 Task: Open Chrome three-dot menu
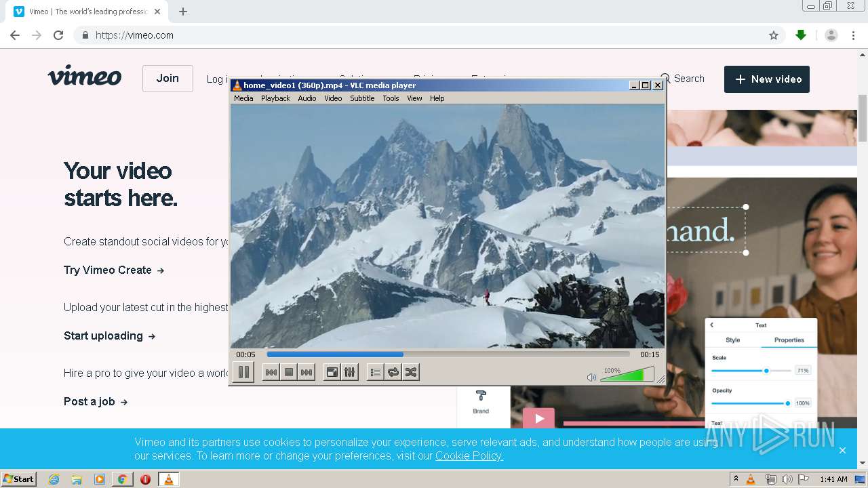pos(854,35)
